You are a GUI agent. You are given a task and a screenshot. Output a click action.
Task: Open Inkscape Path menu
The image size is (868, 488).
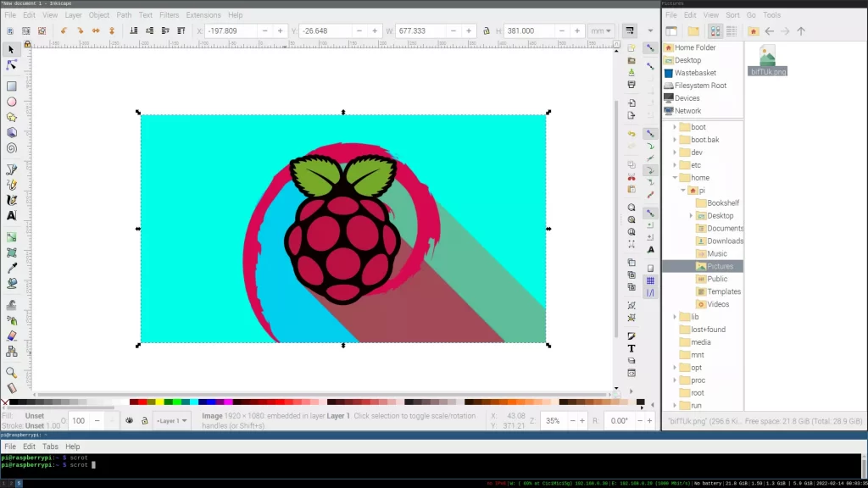coord(124,15)
